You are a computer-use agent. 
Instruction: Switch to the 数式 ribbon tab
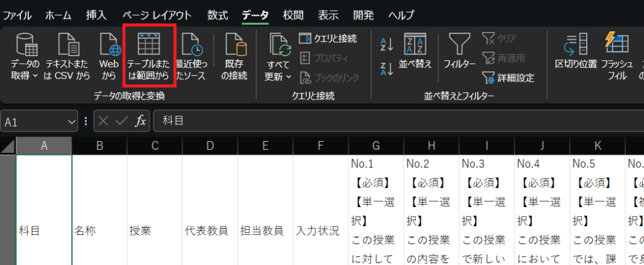218,13
